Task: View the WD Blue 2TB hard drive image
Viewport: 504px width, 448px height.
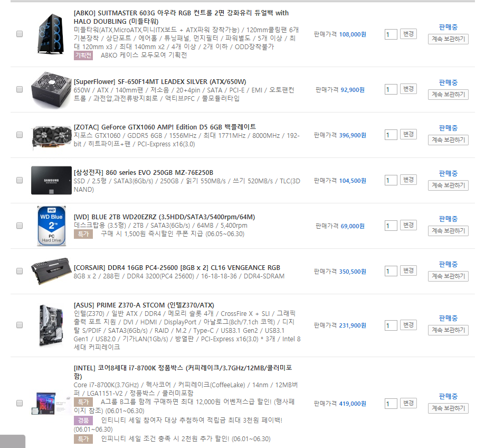Action: click(x=51, y=226)
